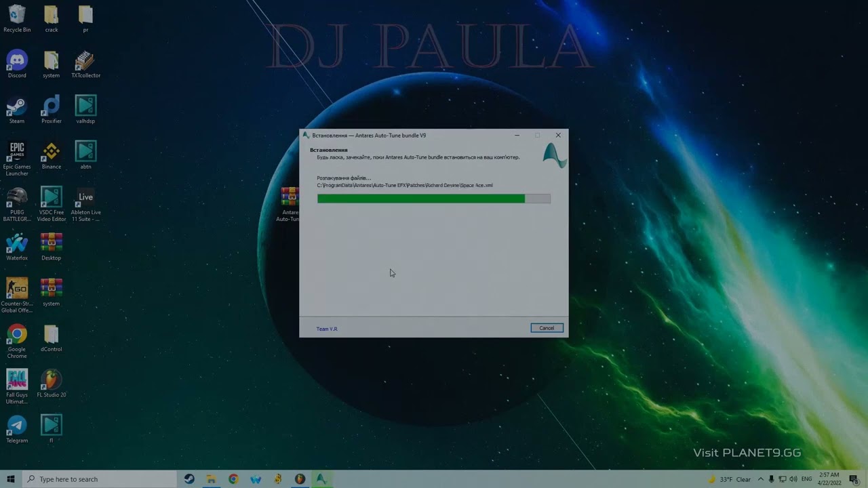Image resolution: width=868 pixels, height=488 pixels.
Task: Launch Fall Guys Ultimate desktop icon
Action: 17,386
